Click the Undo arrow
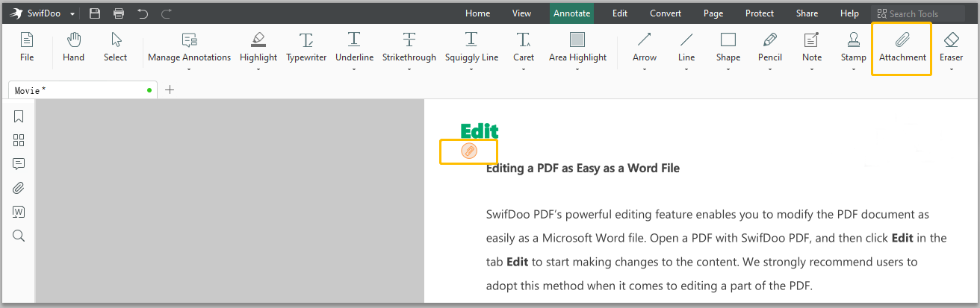The height and width of the screenshot is (308, 980). point(143,13)
